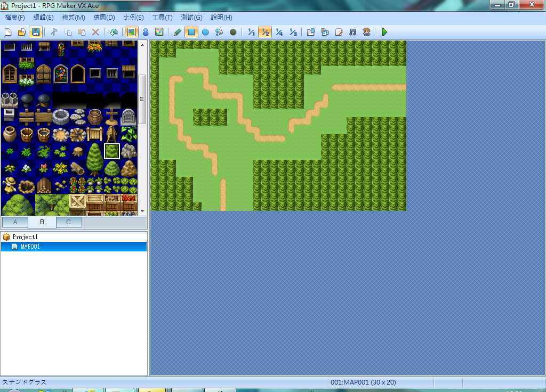Click tileset palette scroll down arrow
This screenshot has height=392, width=546.
(x=142, y=211)
